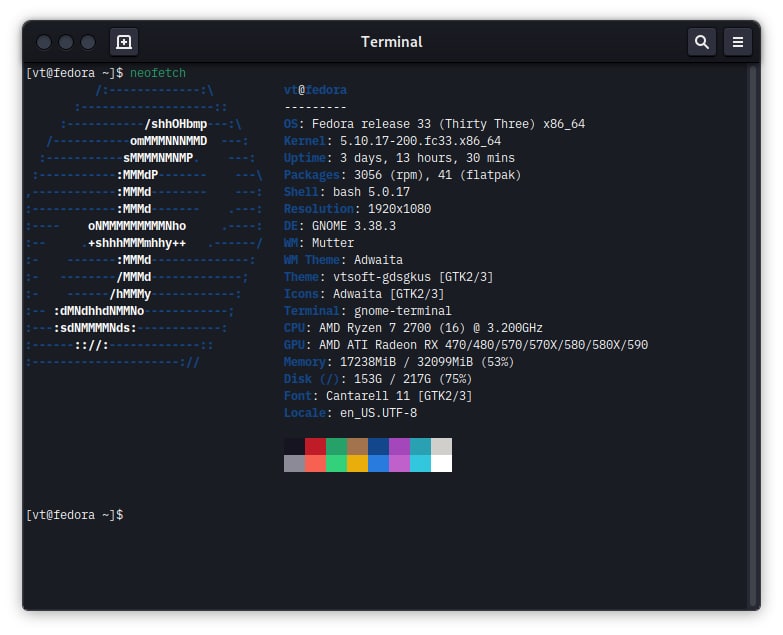The height and width of the screenshot is (635, 783).
Task: Click the Theme value vtsoft-gdsgkus
Action: pyautogui.click(x=382, y=277)
